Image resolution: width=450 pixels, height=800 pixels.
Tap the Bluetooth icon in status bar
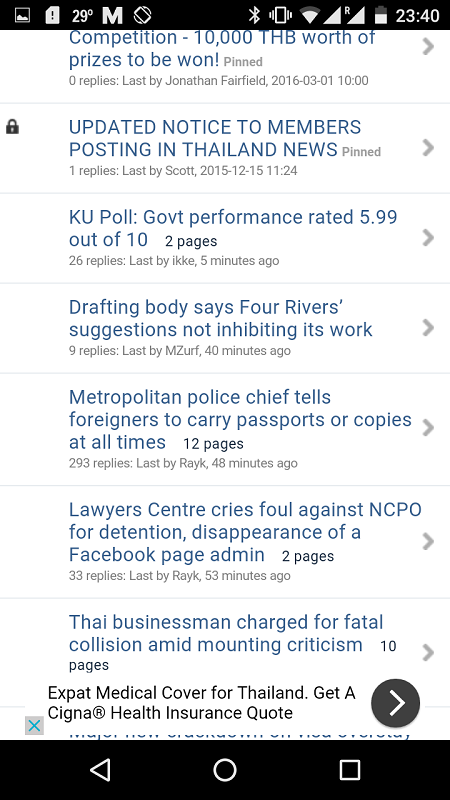[x=254, y=15]
